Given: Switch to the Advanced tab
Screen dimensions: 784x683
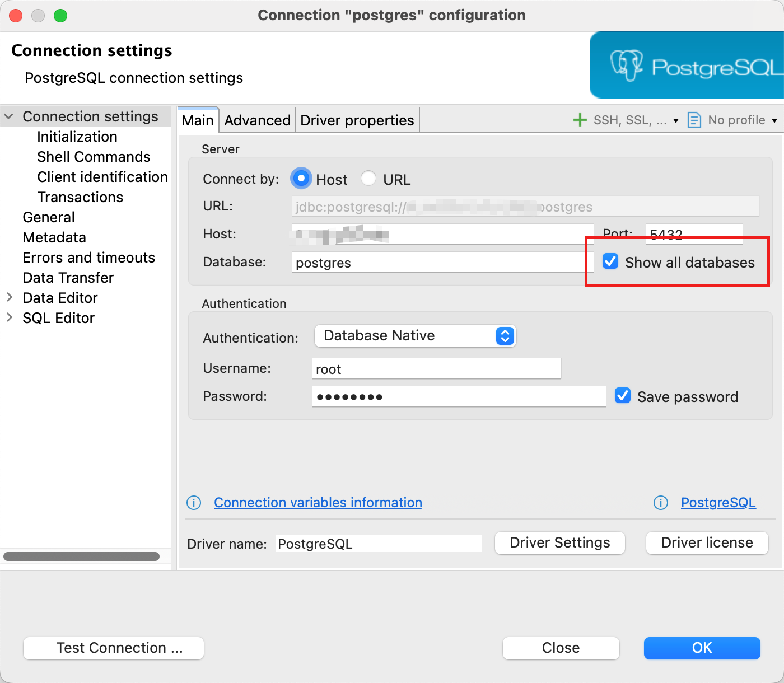Looking at the screenshot, I should click(258, 120).
